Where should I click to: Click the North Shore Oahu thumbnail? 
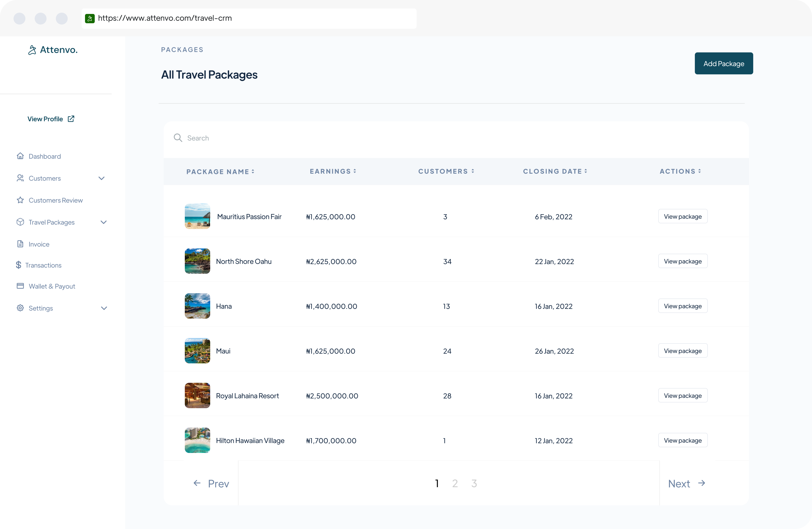click(x=197, y=261)
